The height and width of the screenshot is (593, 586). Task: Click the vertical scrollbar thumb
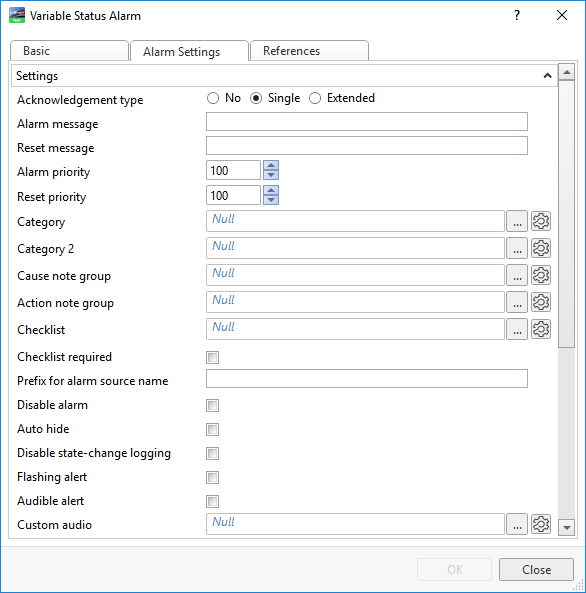click(567, 214)
